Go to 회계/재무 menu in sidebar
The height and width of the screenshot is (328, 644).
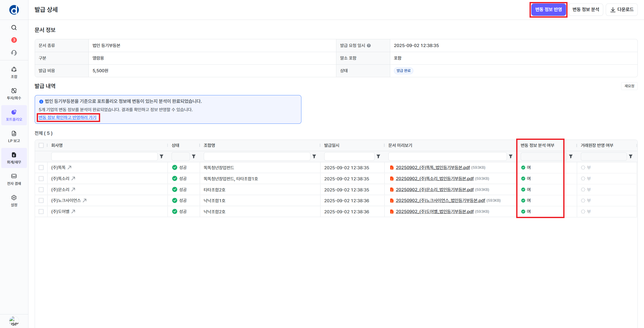[x=14, y=158]
